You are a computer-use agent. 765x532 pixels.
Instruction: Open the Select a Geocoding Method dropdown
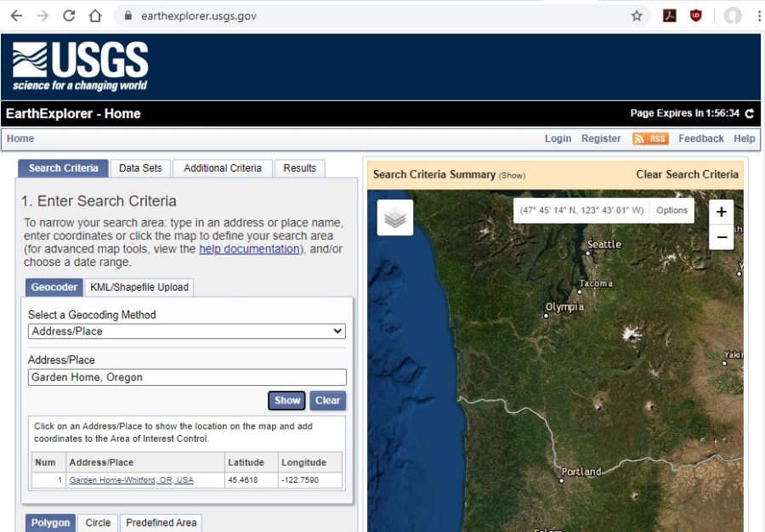click(185, 331)
